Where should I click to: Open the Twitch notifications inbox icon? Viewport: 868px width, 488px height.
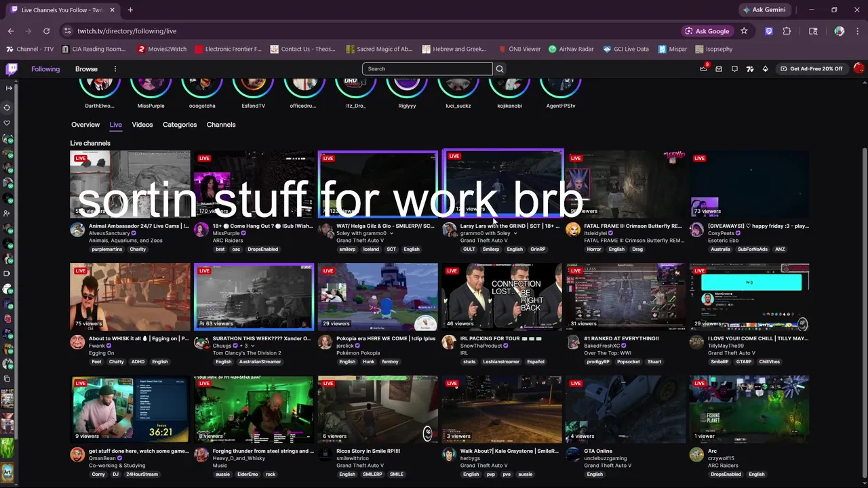(x=719, y=68)
